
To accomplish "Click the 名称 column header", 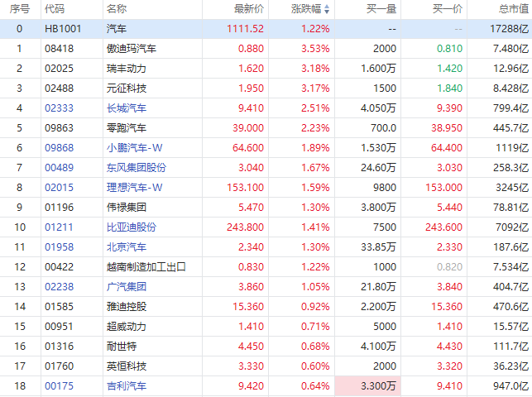I will point(117,9).
